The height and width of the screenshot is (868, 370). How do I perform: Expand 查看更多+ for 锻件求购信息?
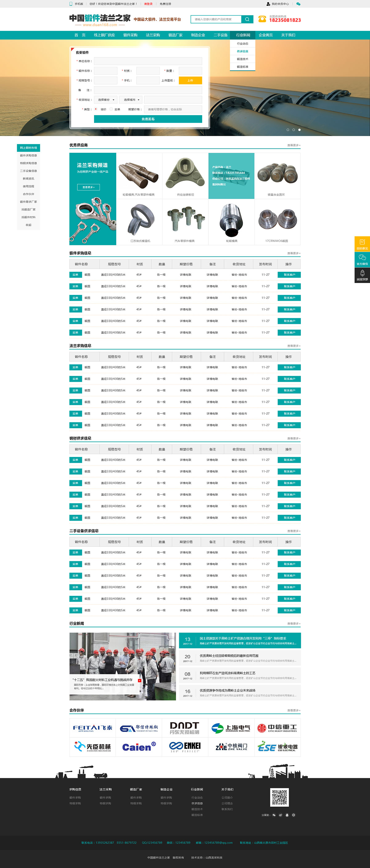pos(294,253)
